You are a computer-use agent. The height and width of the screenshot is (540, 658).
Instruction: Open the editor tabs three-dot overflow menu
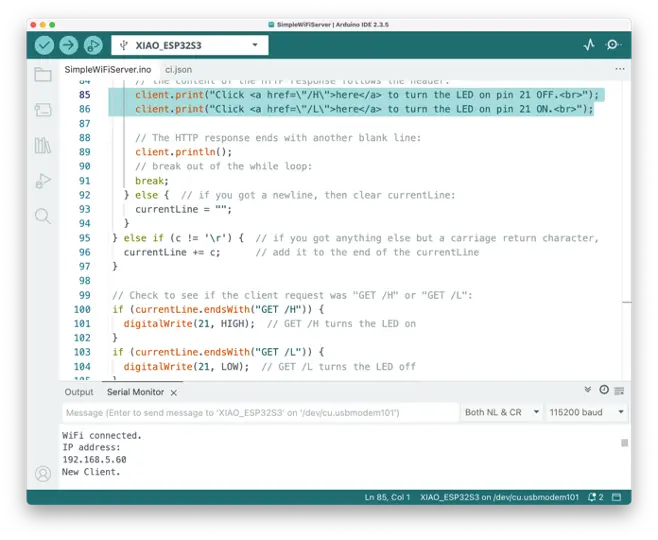point(620,70)
